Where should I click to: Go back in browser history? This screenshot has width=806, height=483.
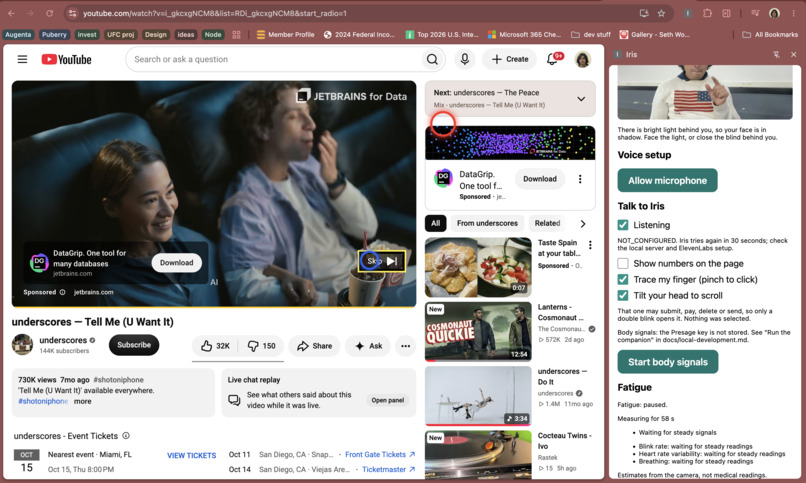click(11, 13)
